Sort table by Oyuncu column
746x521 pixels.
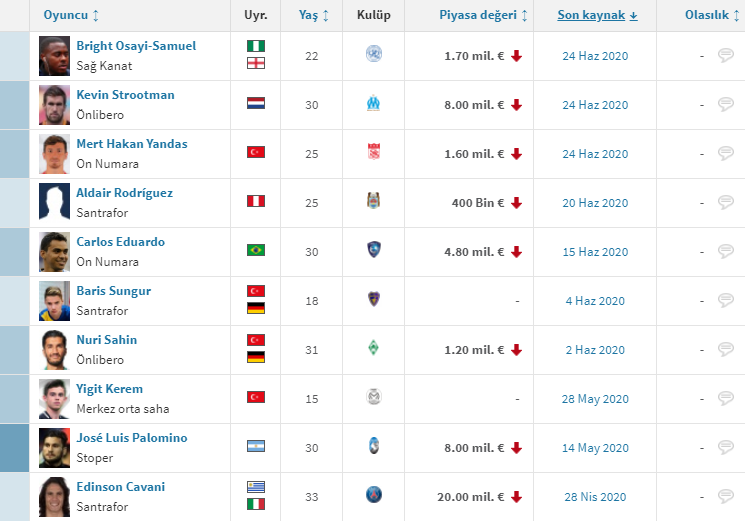[x=71, y=16]
